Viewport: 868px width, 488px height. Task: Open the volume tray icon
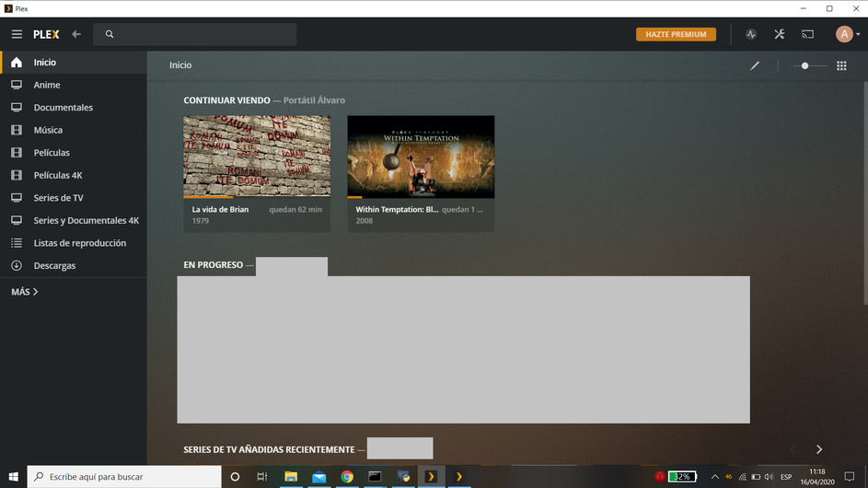769,476
